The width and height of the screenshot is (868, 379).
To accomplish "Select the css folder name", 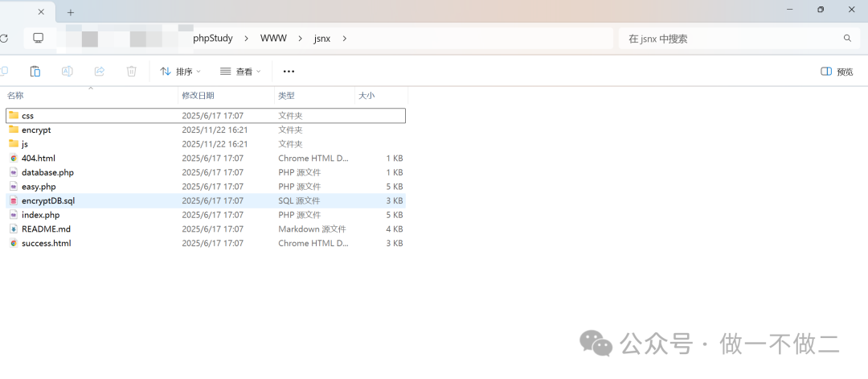I will pyautogui.click(x=27, y=116).
